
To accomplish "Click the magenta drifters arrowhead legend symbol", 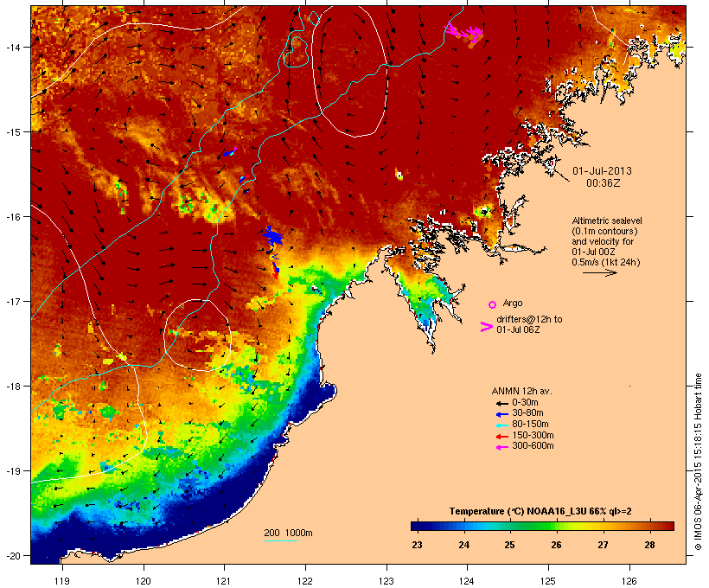I will [x=487, y=327].
